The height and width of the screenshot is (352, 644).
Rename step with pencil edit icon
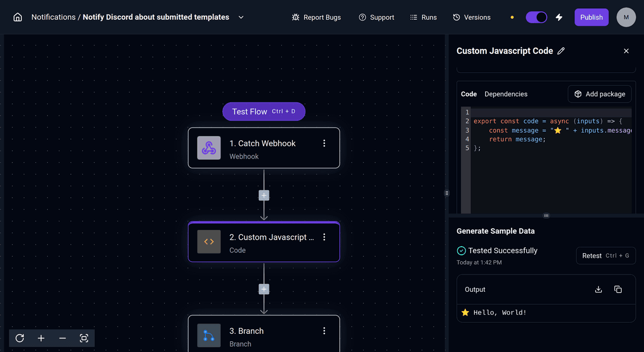(561, 51)
